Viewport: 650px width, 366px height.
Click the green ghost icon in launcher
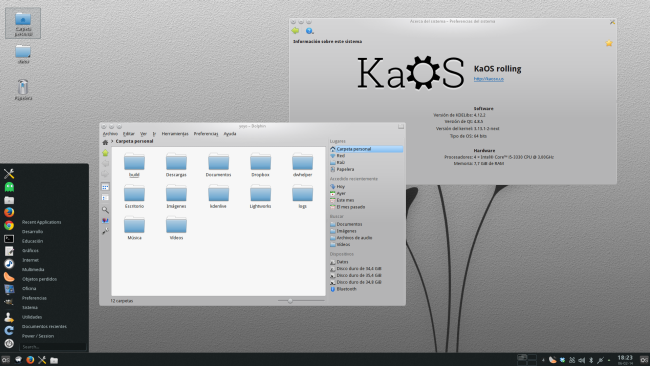[9, 187]
